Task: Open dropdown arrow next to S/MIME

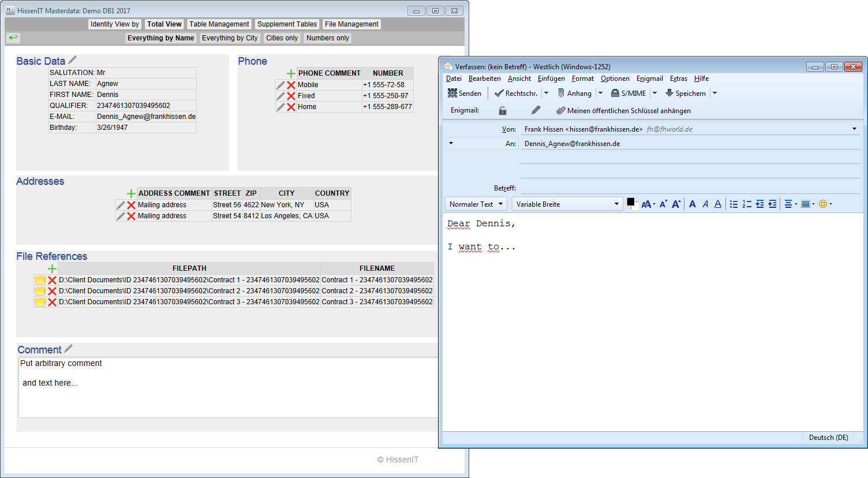Action: [654, 93]
